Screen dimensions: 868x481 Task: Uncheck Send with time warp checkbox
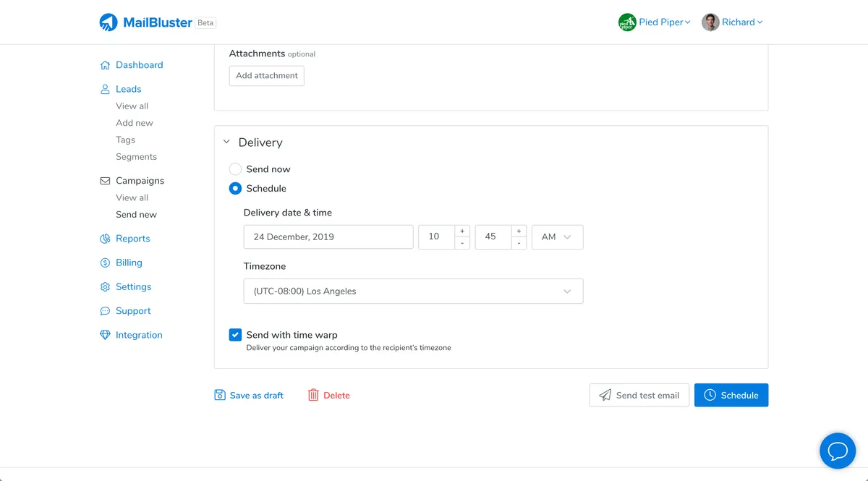pos(235,335)
